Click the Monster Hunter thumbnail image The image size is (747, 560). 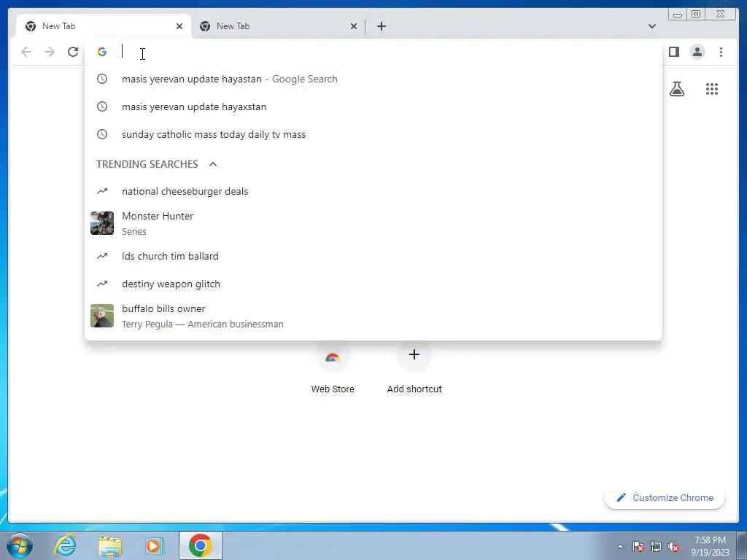coord(102,223)
